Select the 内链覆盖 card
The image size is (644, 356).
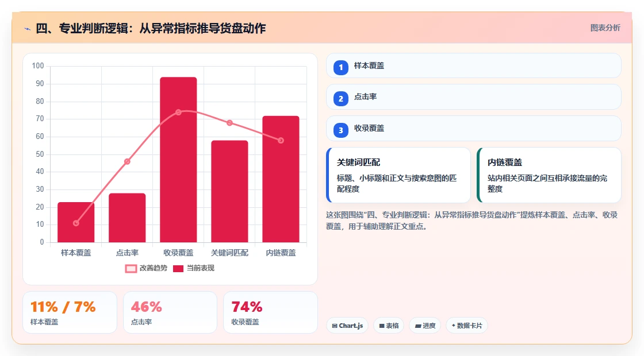(549, 175)
